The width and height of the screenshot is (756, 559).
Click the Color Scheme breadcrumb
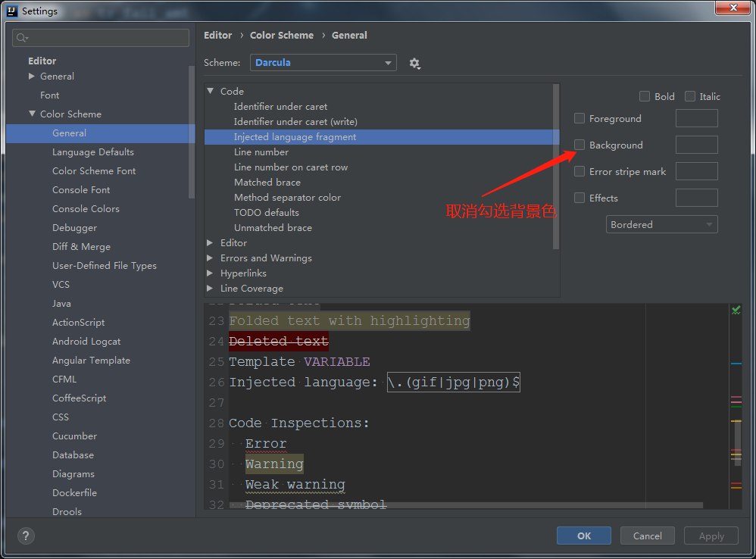(282, 35)
